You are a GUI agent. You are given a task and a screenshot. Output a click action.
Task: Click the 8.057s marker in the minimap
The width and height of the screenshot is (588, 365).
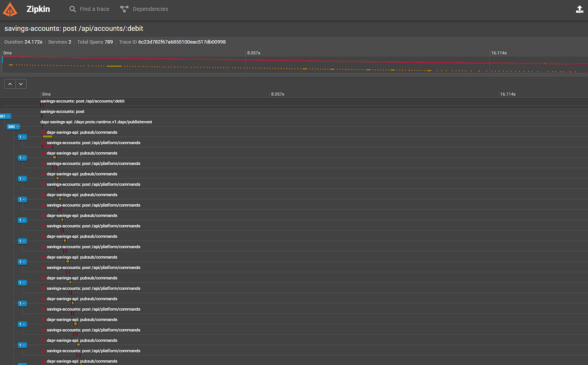(x=254, y=53)
